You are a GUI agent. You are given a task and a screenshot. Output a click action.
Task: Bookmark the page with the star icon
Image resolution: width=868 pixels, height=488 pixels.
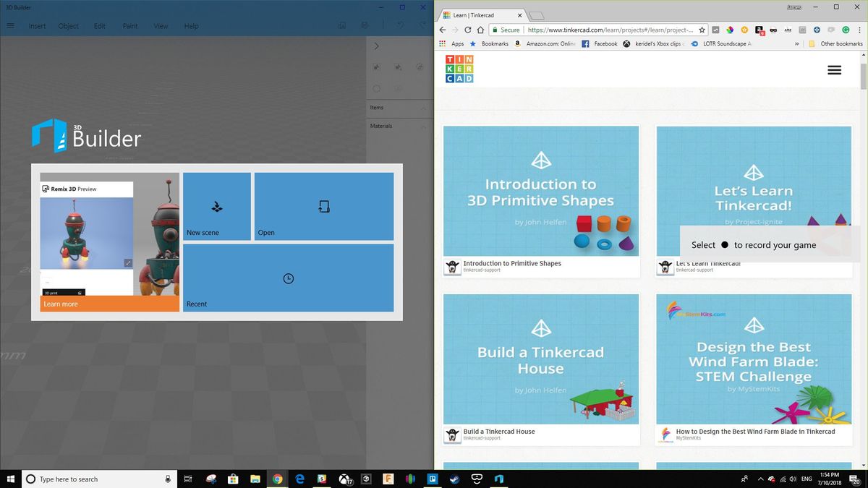[x=702, y=30]
